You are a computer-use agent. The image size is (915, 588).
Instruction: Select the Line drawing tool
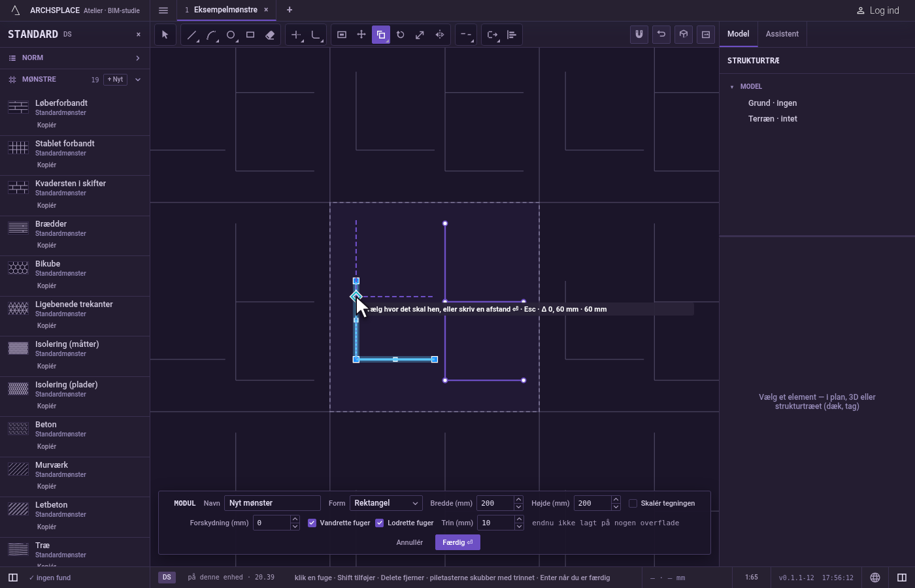(191, 35)
